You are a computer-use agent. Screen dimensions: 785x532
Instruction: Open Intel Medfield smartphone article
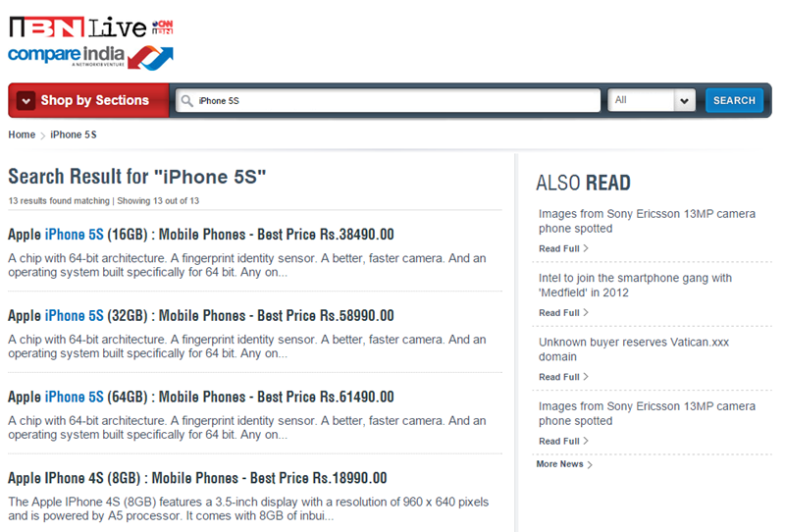(x=635, y=285)
